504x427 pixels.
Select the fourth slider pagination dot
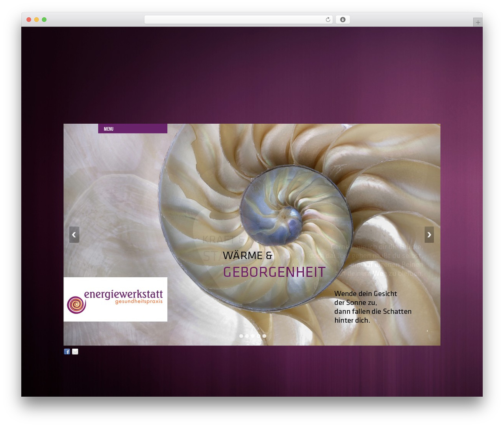coord(258,336)
